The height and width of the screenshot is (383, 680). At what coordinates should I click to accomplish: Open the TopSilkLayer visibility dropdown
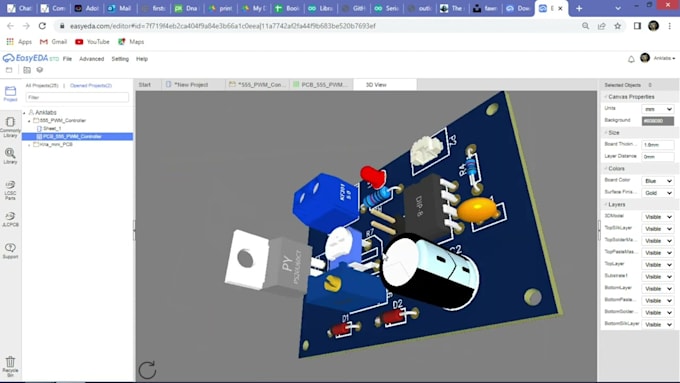click(658, 229)
